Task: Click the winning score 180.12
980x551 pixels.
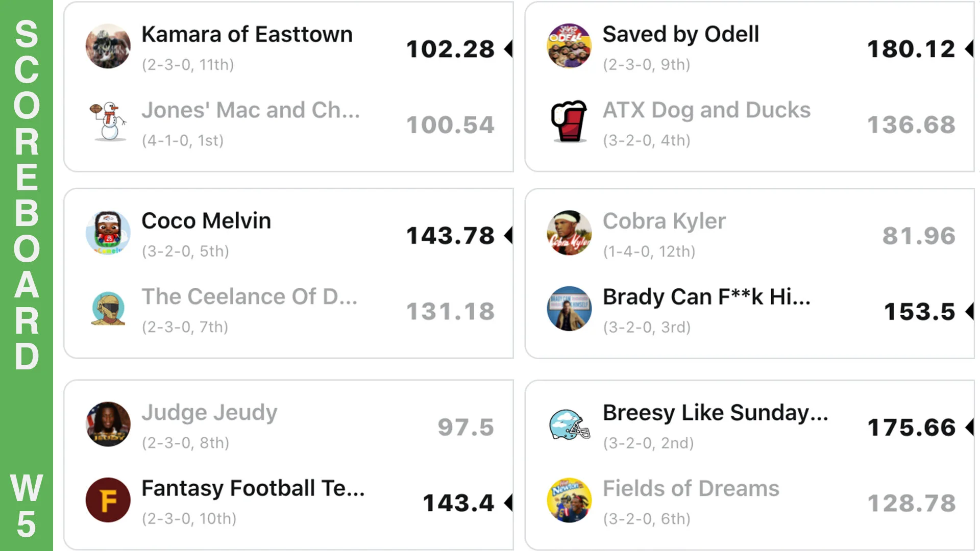Action: tap(911, 49)
